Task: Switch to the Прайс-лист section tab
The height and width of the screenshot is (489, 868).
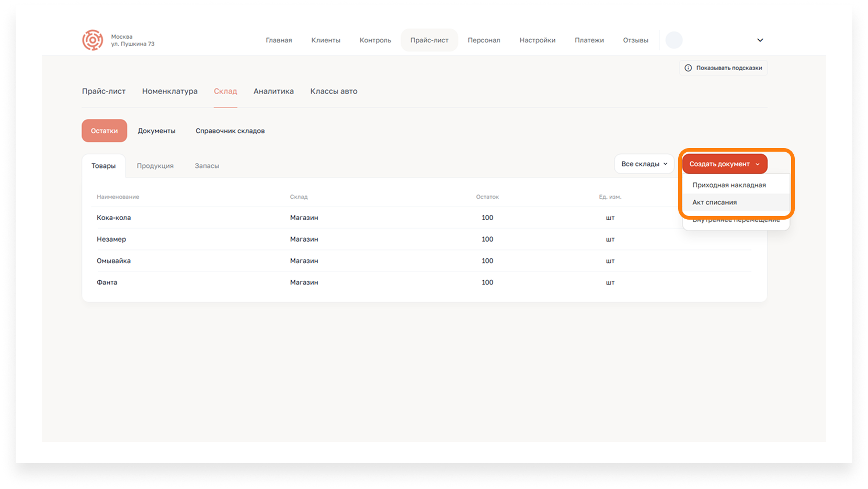Action: point(104,91)
